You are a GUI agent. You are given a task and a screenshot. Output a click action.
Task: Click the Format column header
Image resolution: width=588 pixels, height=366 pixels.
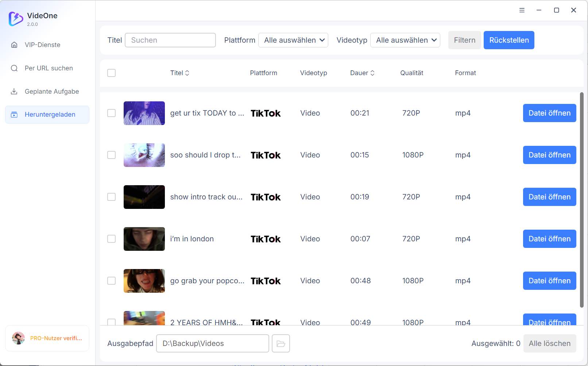(465, 73)
